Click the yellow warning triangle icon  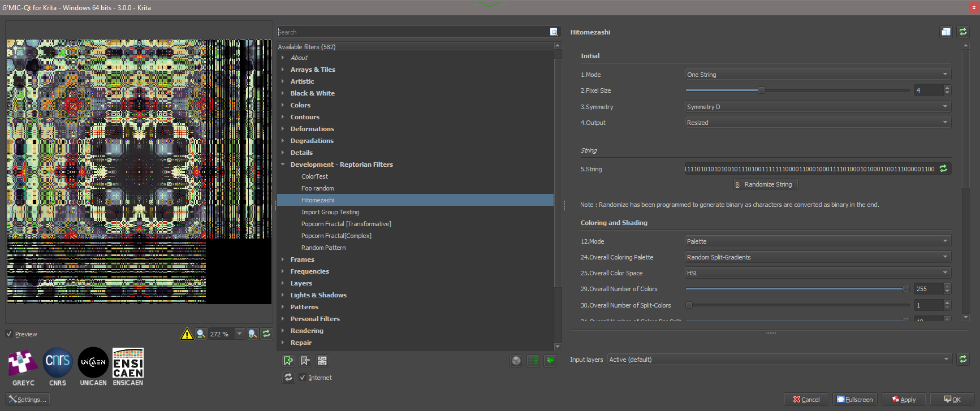point(187,334)
